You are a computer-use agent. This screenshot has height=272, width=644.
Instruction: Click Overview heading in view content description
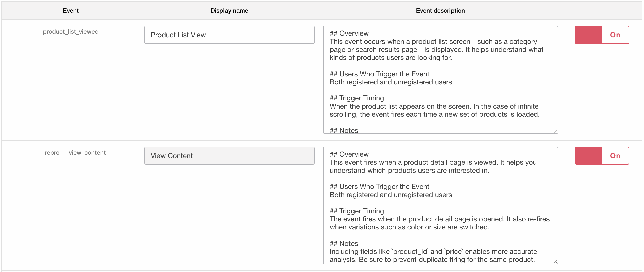point(349,154)
